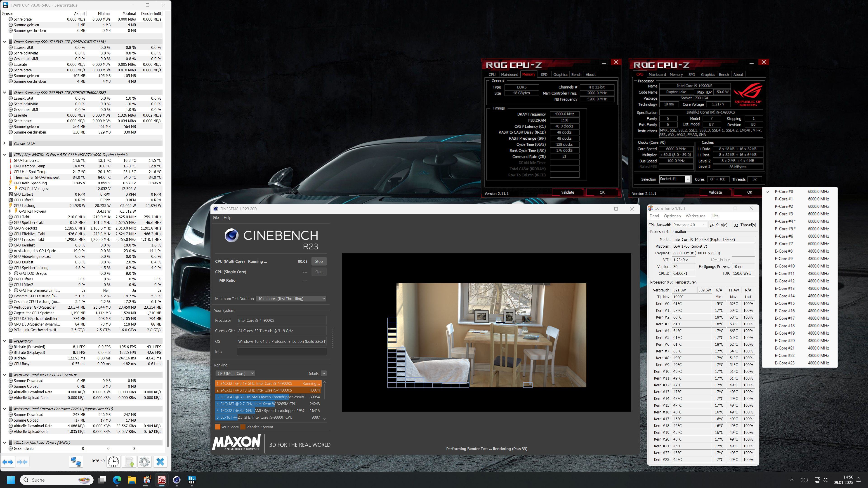Show hidden tray icons chevron
Viewport: 868px width, 488px height.
point(792,480)
